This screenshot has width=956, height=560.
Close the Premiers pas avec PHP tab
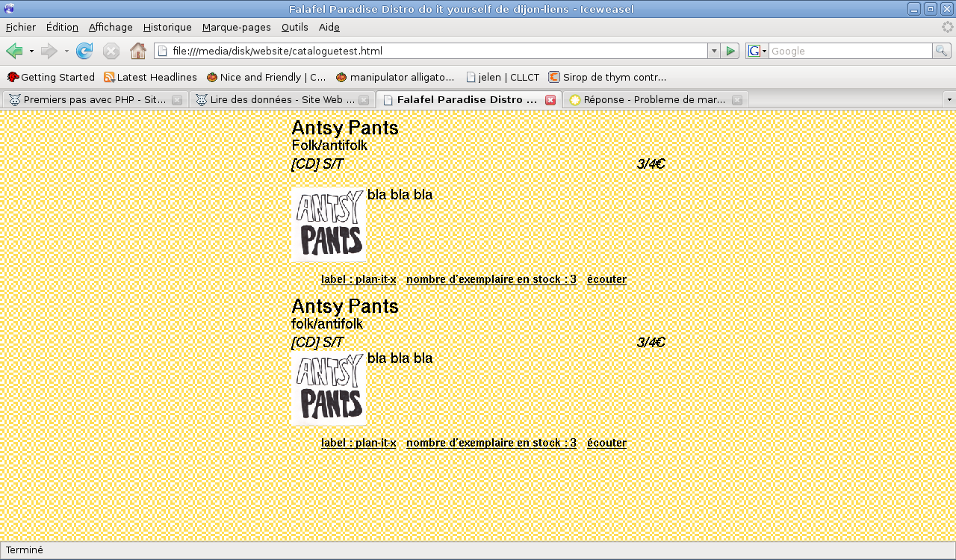coord(177,100)
